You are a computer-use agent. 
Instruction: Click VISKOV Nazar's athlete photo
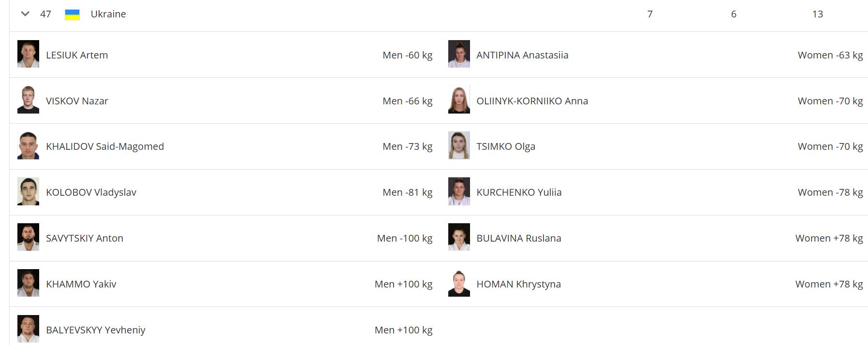click(28, 100)
